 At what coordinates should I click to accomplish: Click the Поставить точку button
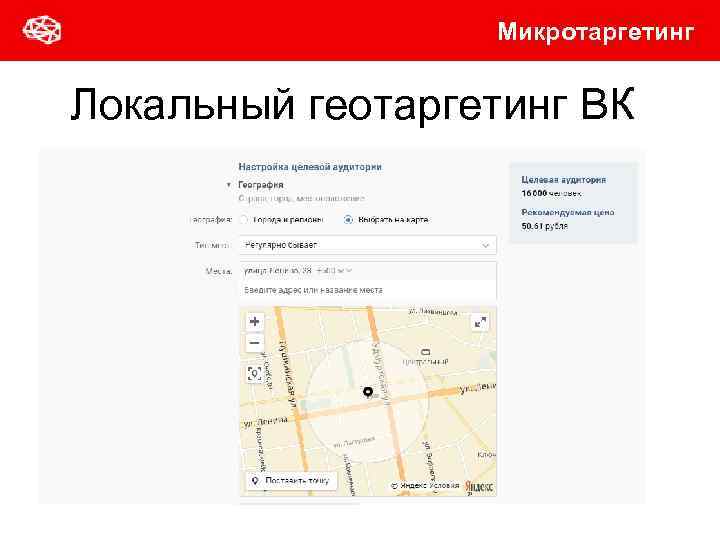click(x=292, y=481)
